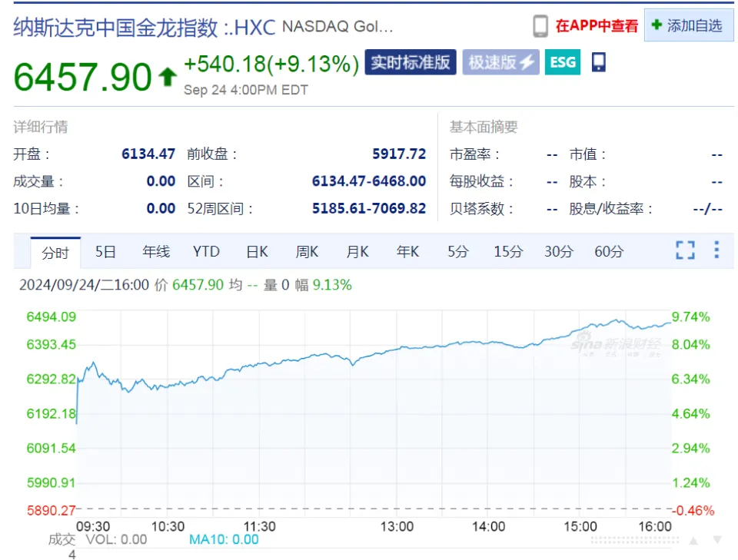The width and height of the screenshot is (738, 560).
Task: Show the 年线 yearly chart
Action: coord(156,251)
